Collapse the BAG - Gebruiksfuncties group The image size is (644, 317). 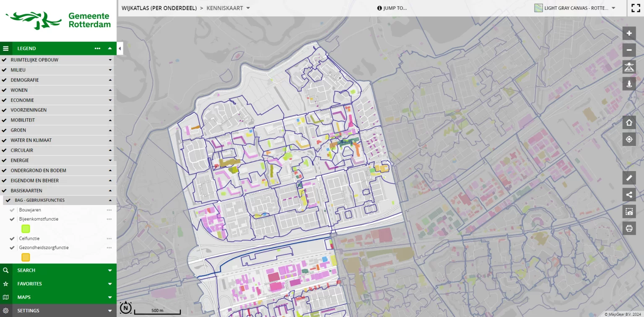coord(110,200)
